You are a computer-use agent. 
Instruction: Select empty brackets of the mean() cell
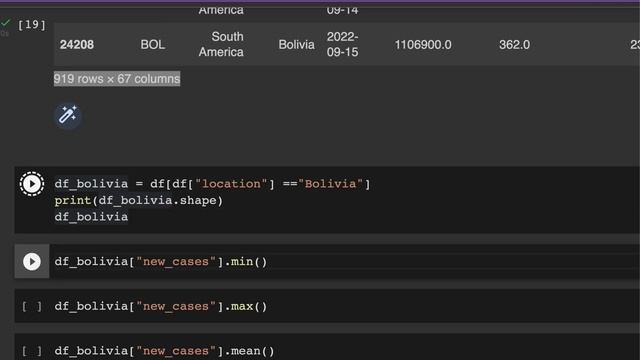tap(32, 351)
